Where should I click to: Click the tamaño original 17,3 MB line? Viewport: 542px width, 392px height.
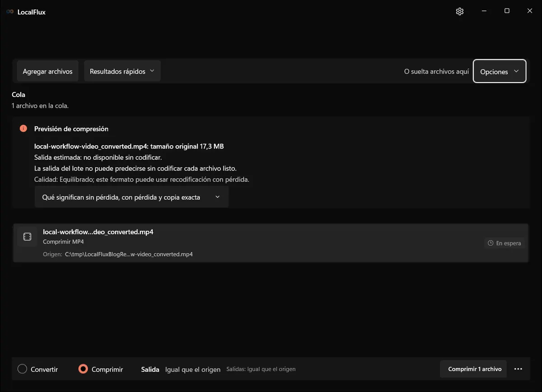coord(129,146)
